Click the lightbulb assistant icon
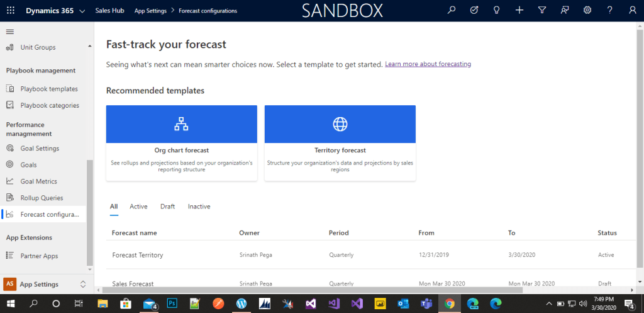The image size is (644, 313). click(497, 11)
